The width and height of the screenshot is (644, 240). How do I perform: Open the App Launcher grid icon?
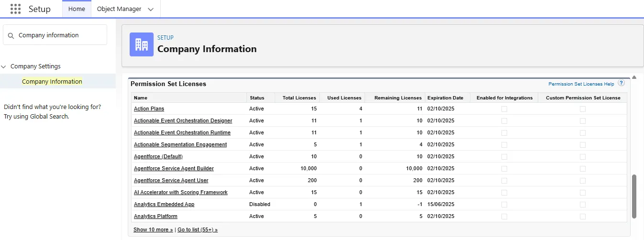tap(15, 9)
